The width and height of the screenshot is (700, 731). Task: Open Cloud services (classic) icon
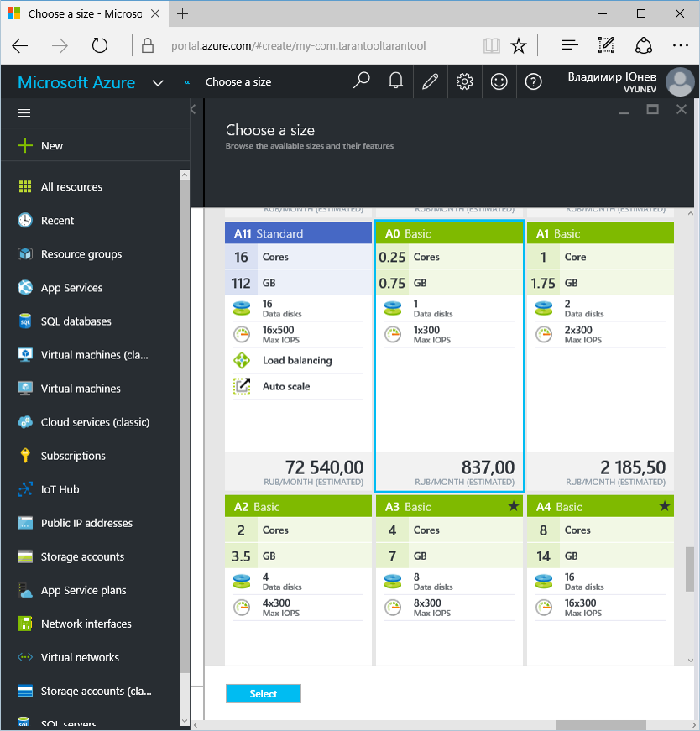24,422
